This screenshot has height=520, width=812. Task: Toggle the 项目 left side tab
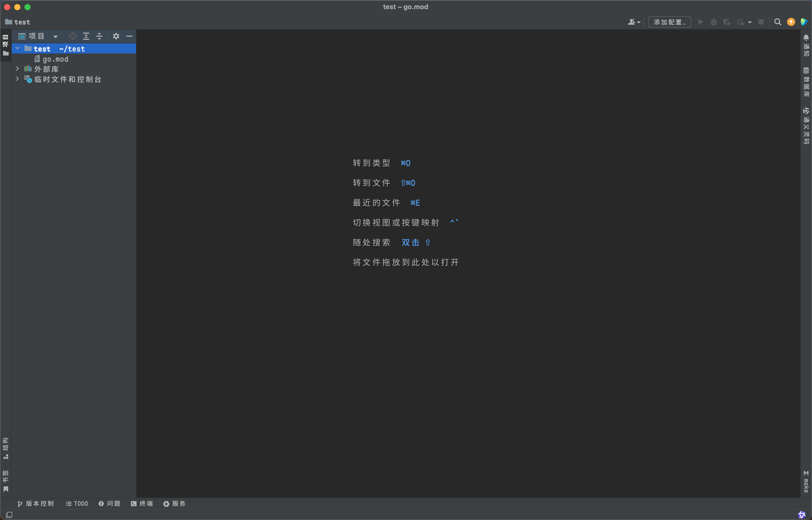click(5, 45)
